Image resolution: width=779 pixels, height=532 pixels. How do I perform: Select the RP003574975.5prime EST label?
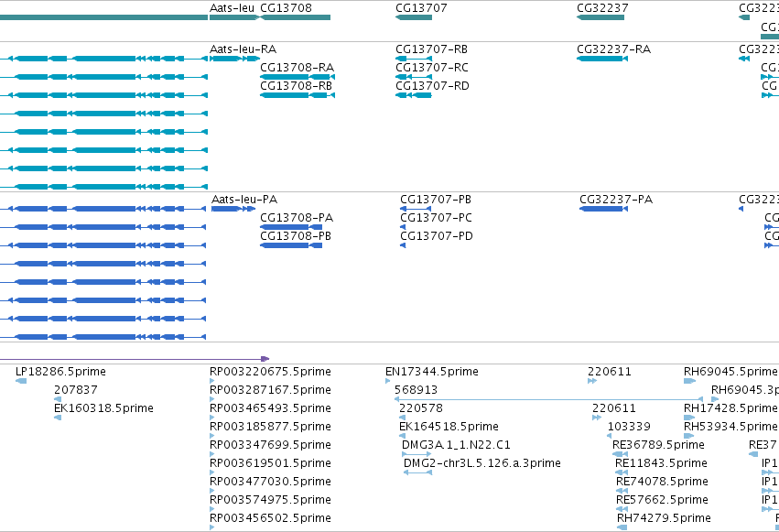270,500
